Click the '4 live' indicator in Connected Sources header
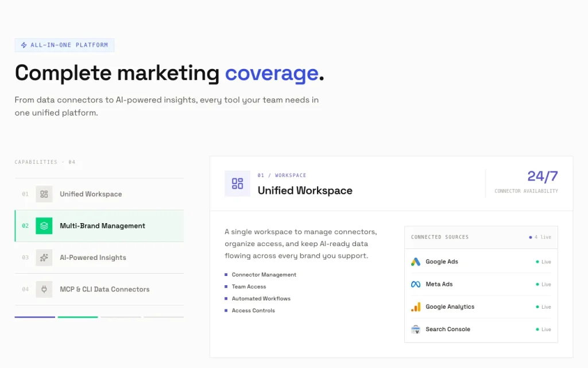This screenshot has width=588, height=368. click(540, 237)
